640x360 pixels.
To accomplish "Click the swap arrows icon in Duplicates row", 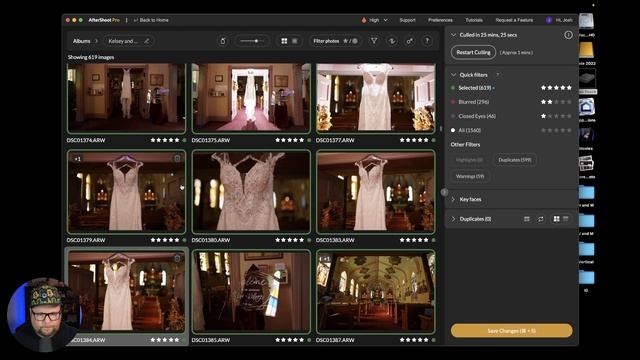I will point(541,219).
